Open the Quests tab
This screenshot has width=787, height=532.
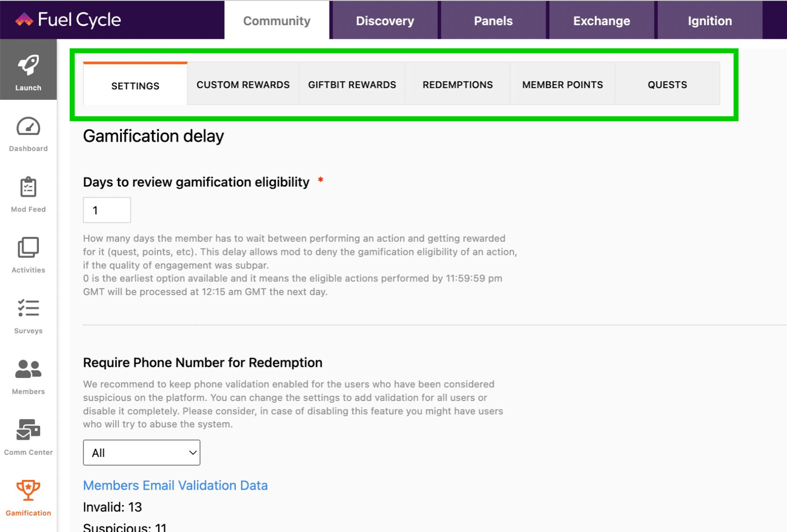coord(667,84)
